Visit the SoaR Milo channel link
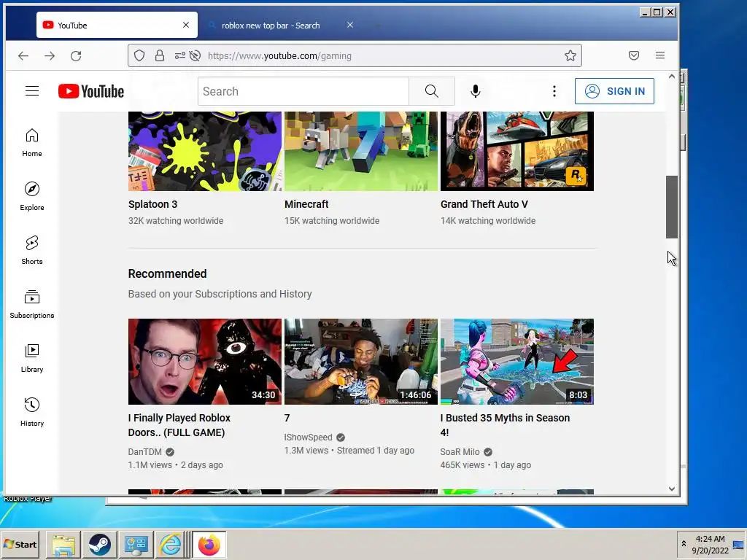Screen dimensions: 747x560 pos(460,452)
